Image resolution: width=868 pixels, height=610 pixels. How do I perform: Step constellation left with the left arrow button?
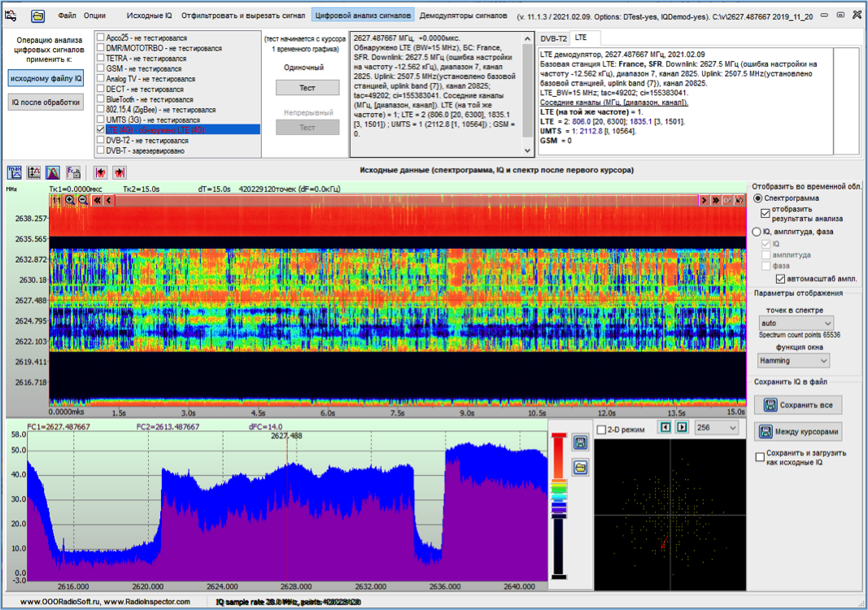665,428
